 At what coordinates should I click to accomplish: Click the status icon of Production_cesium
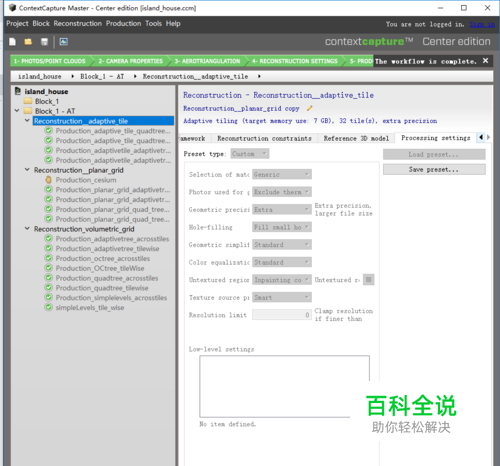[x=49, y=180]
